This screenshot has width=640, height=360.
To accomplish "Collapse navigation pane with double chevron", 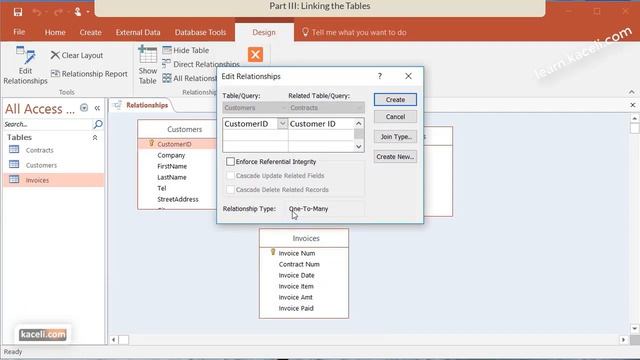I will point(97,108).
